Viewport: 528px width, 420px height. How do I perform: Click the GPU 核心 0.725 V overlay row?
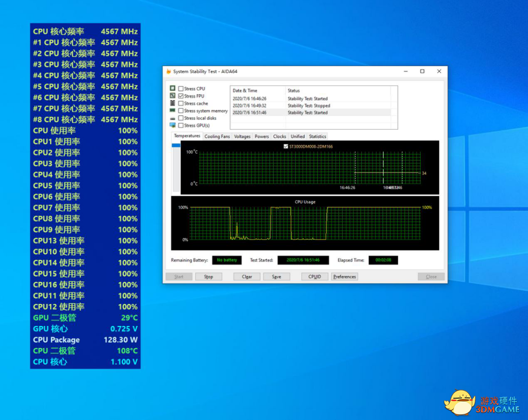coord(85,329)
